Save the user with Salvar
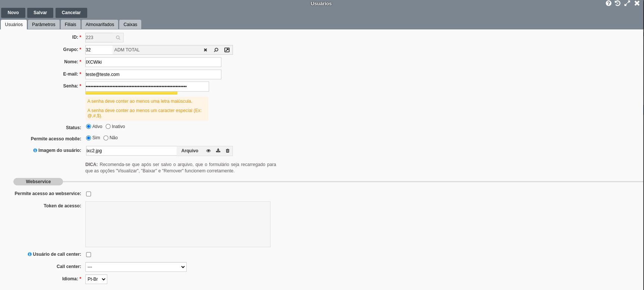Viewport: 644px width, 290px height. point(40,13)
